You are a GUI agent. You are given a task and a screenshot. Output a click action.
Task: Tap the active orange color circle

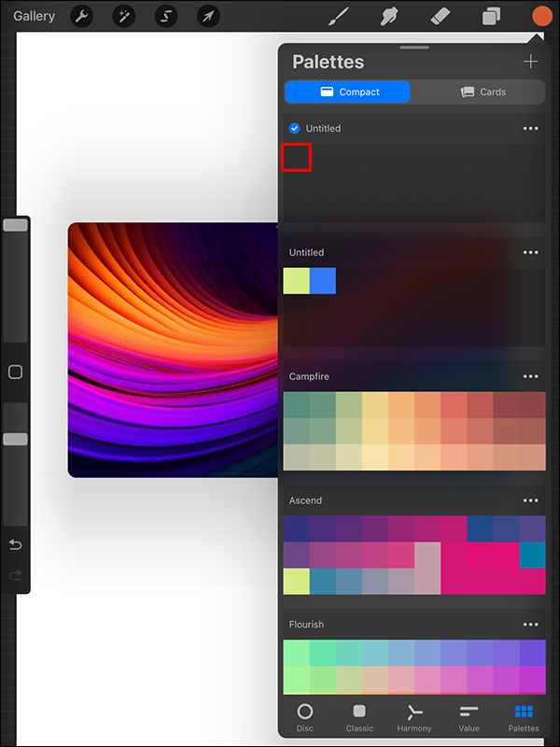[542, 17]
